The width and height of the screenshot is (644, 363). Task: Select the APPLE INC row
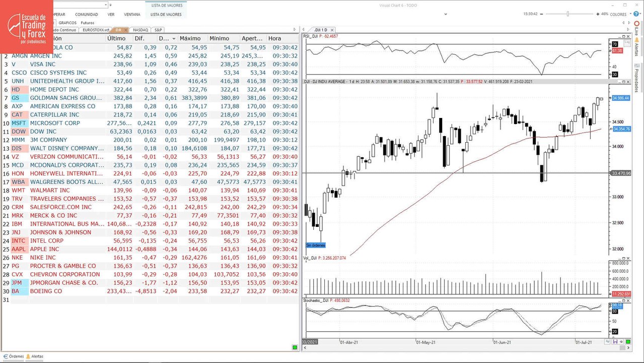click(x=150, y=249)
